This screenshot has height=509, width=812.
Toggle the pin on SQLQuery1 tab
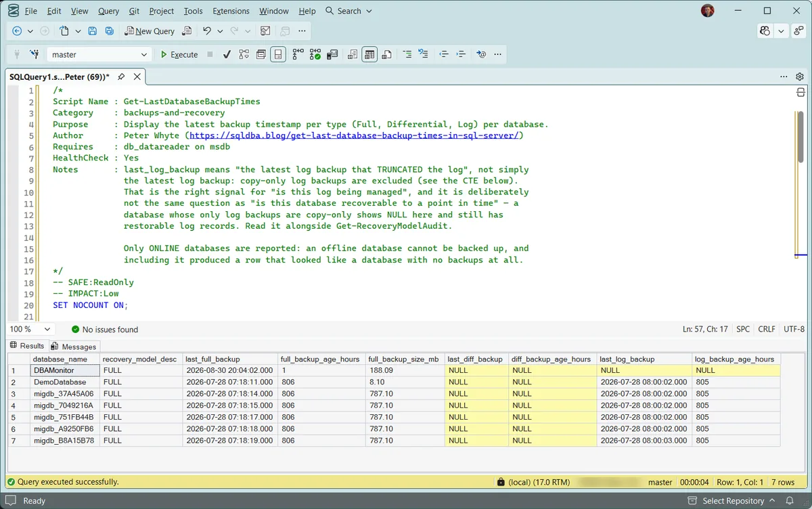[x=121, y=77]
